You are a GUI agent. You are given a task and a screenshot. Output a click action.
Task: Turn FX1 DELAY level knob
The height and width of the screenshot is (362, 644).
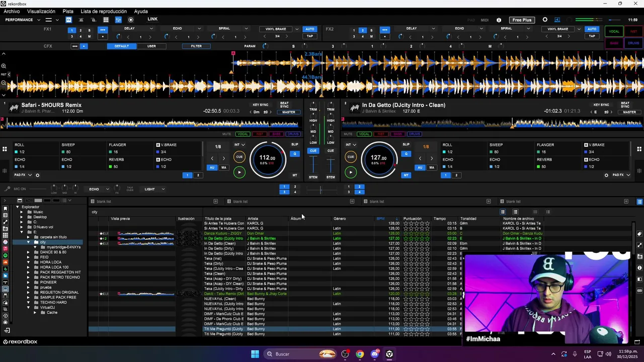pos(118,36)
